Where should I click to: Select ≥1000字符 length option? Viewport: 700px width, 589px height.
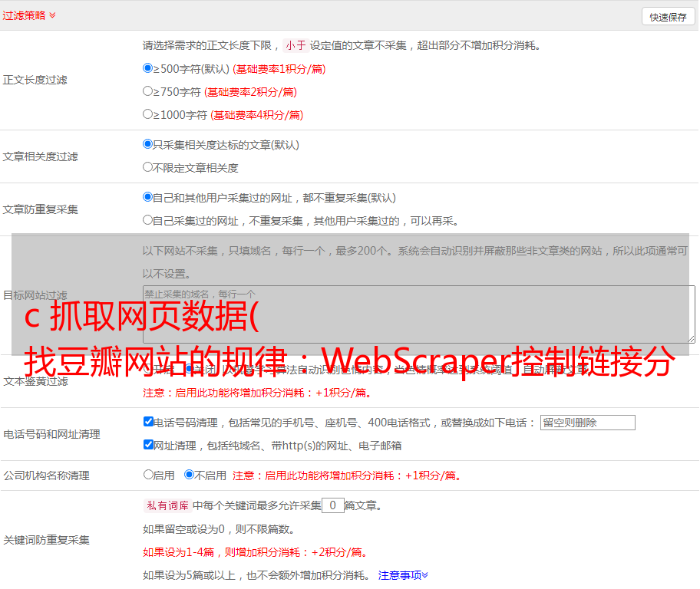point(147,114)
